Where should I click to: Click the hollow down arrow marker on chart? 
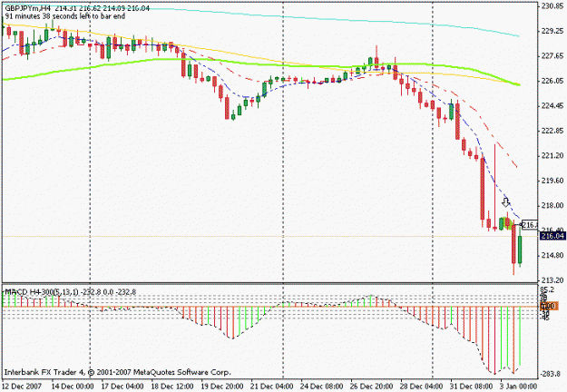[506, 201]
